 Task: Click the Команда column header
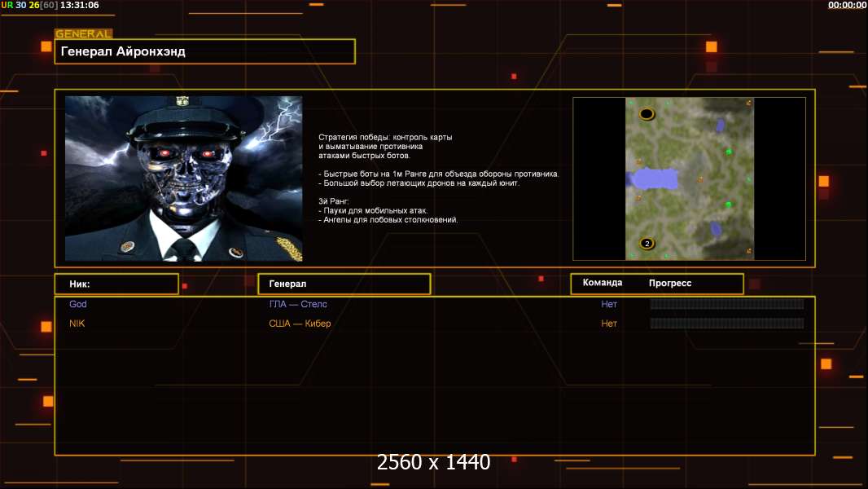coord(603,283)
